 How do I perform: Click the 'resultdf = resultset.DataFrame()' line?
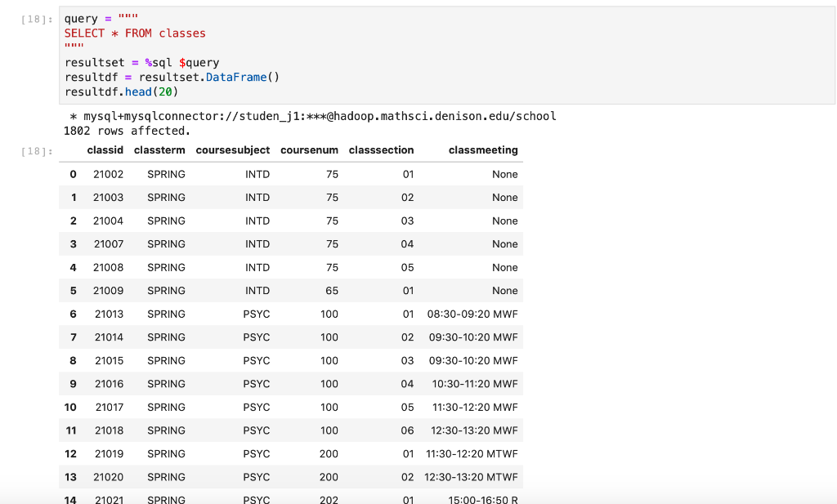(172, 77)
